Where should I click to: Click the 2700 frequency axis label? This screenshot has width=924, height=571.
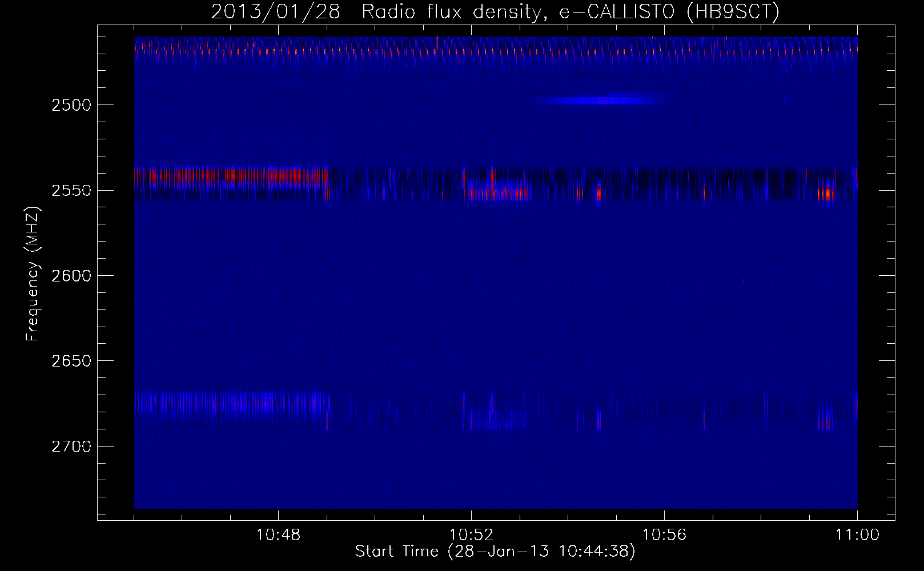point(71,446)
